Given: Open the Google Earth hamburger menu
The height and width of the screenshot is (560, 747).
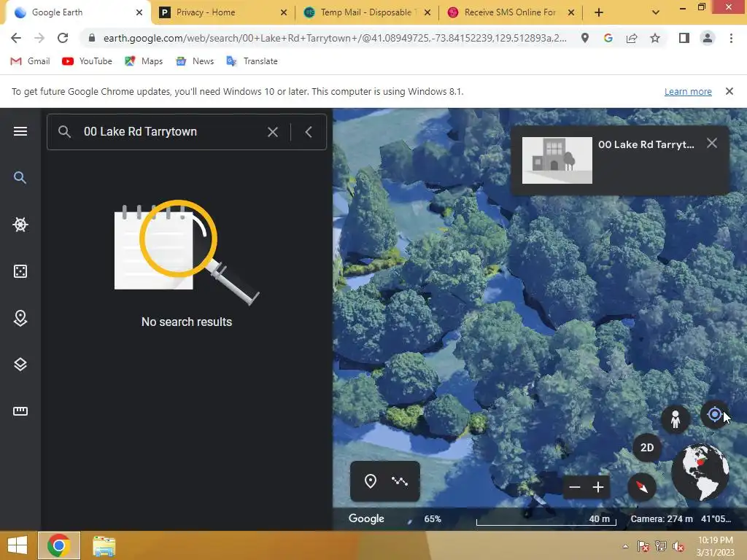Looking at the screenshot, I should (20, 131).
